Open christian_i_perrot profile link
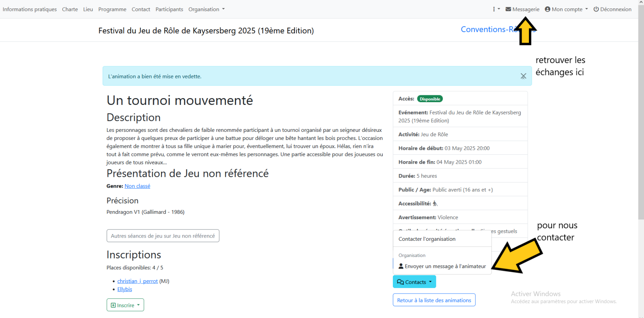Viewport: 644px width, 318px height. [x=137, y=281]
